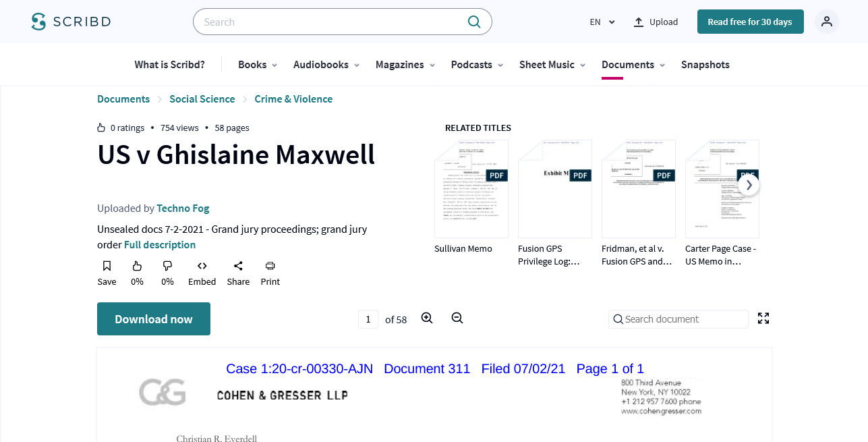The height and width of the screenshot is (442, 868).
Task: Click US v Ghislaine Maxwell heading
Action: point(236,155)
